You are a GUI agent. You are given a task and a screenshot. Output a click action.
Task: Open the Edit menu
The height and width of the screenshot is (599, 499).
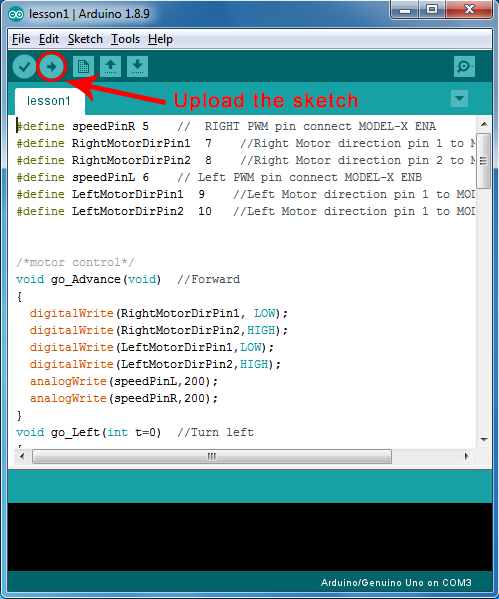pyautogui.click(x=49, y=39)
